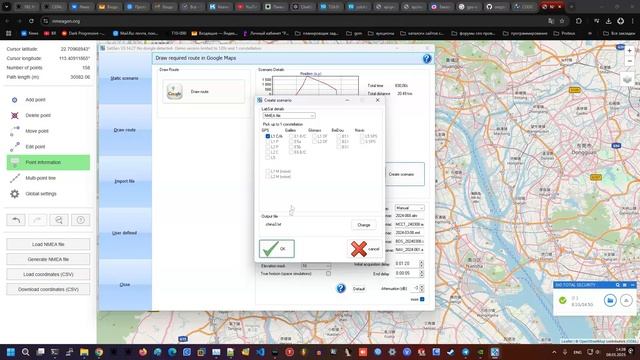
Task: Open the Manual dropdown
Action: coord(409,208)
